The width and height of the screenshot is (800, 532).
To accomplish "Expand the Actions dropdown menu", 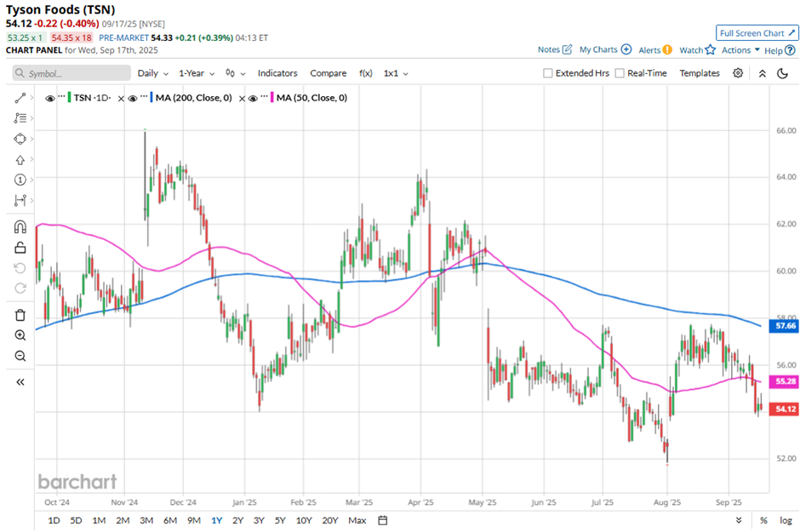I will pos(740,50).
